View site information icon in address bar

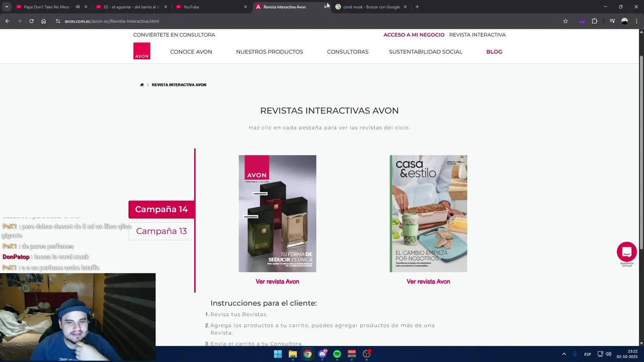pos(58,21)
